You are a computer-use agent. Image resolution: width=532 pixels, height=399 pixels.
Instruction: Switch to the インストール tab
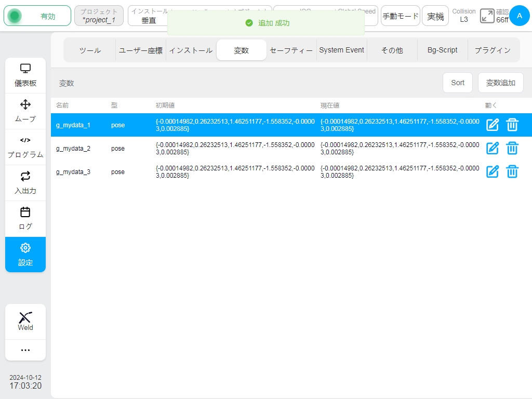(191, 50)
